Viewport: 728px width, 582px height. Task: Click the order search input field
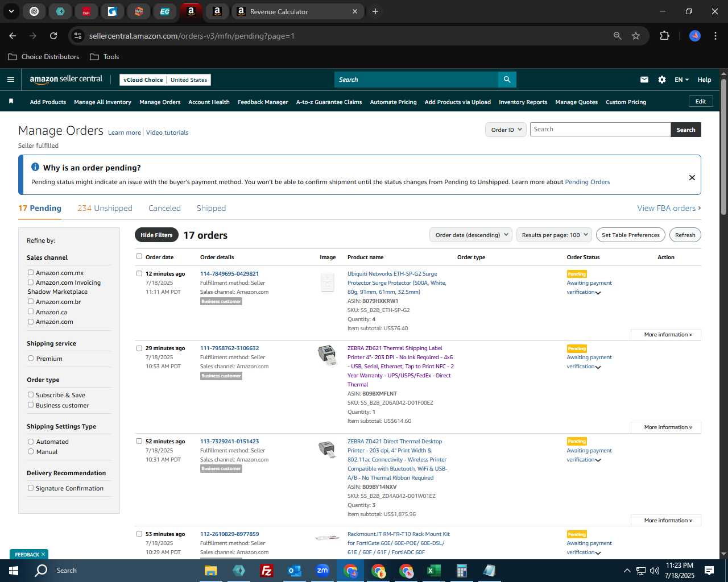[601, 130]
